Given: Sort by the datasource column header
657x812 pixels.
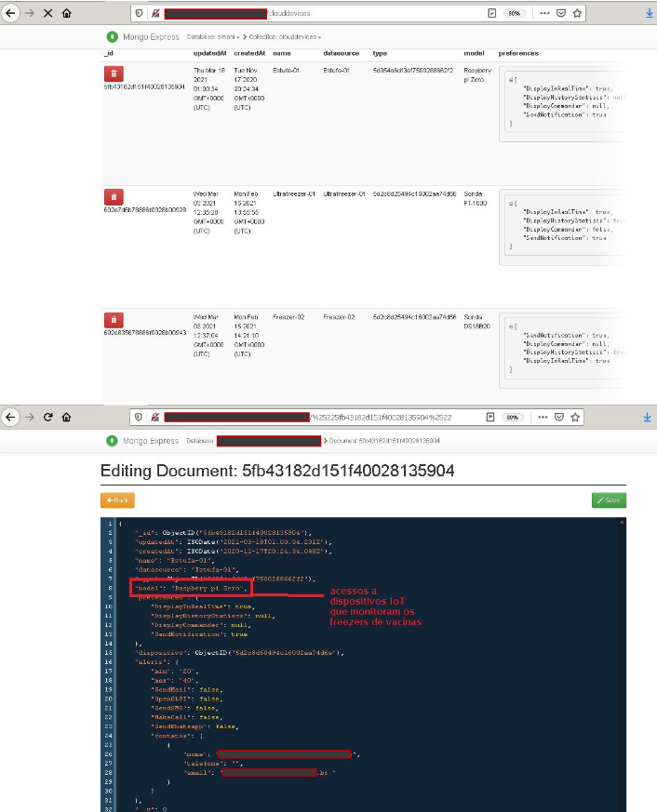Looking at the screenshot, I should [341, 53].
